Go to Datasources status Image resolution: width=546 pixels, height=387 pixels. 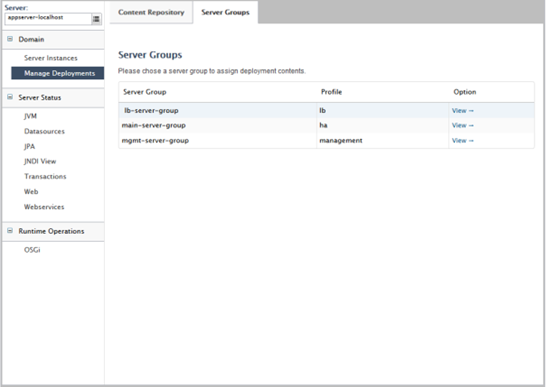44,131
